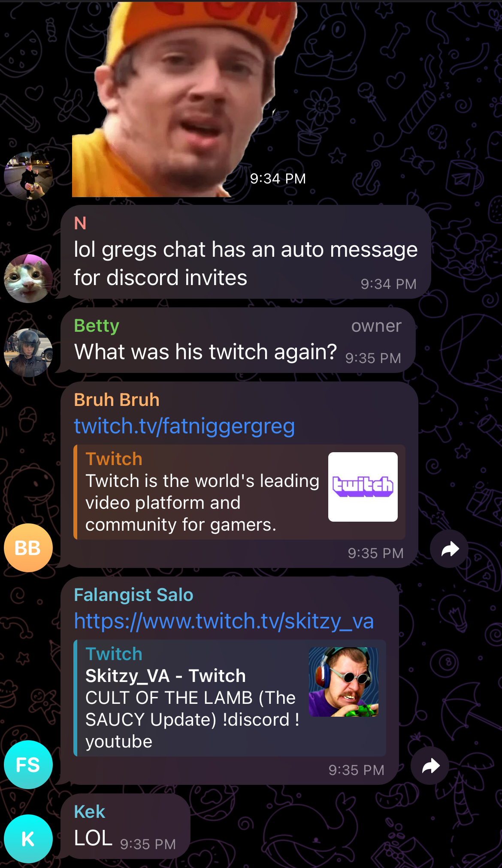Tap the cat avatar next to N

[x=28, y=279]
